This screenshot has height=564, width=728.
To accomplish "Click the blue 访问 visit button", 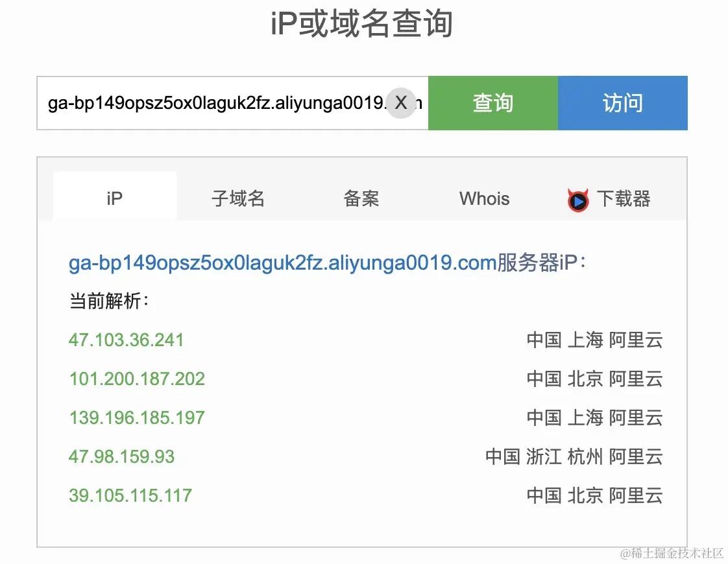I will 623,103.
